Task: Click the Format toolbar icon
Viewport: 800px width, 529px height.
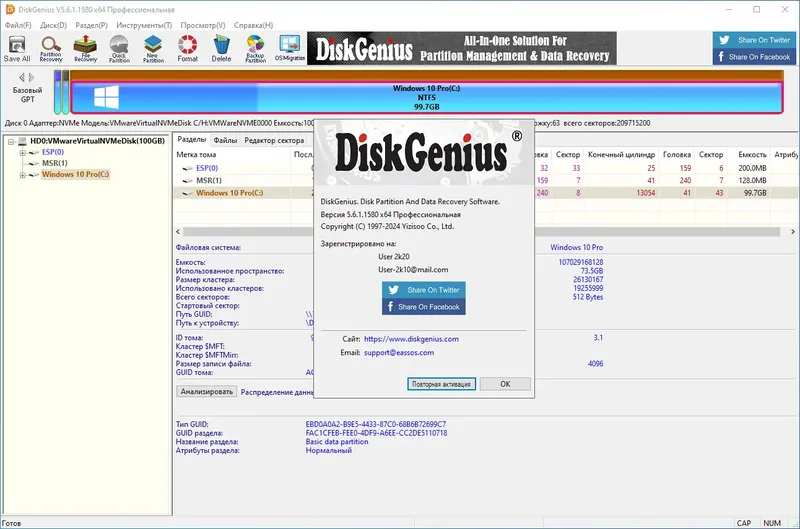Action: 187,49
